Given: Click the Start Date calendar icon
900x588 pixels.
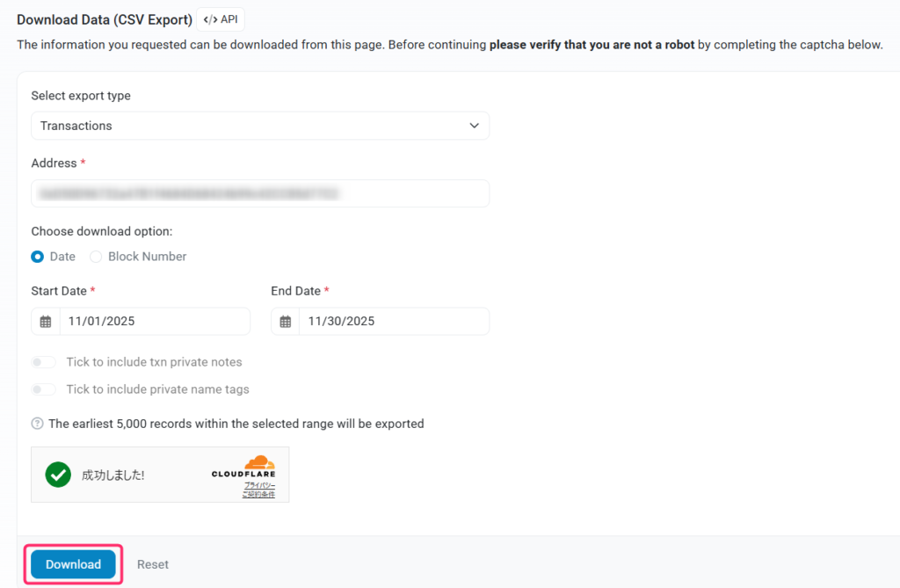Looking at the screenshot, I should click(x=46, y=322).
